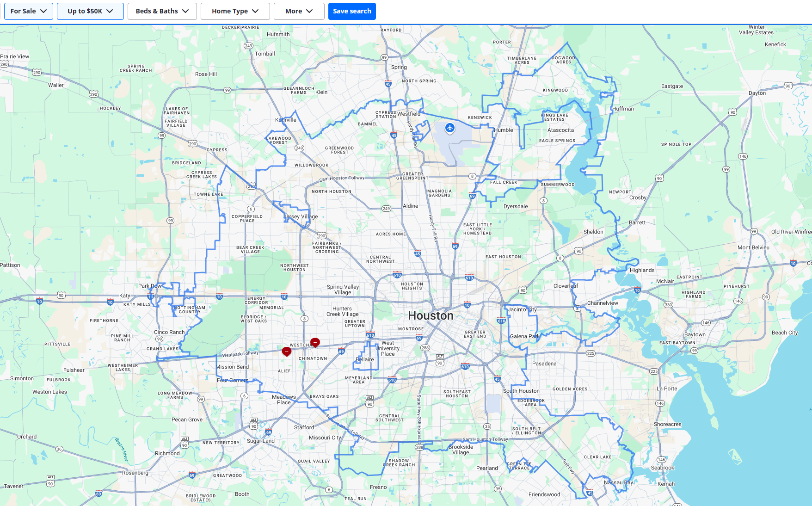
Task: Select the red property marker beside Westchase
Action: pyautogui.click(x=315, y=342)
